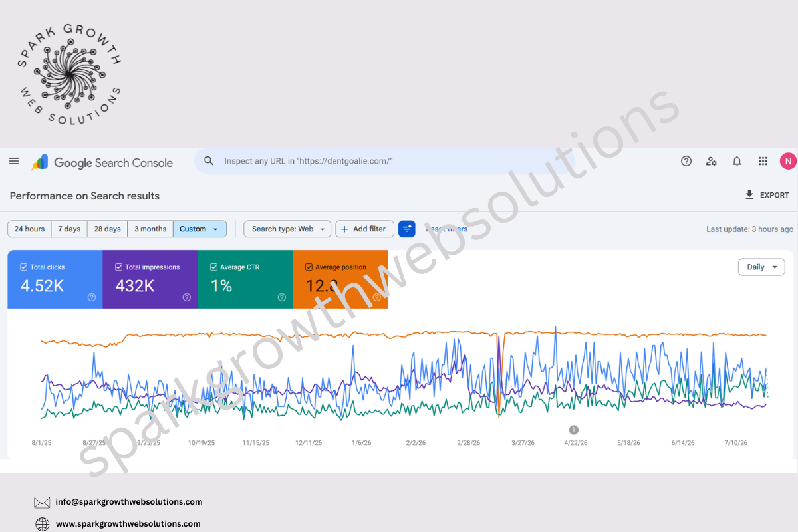The width and height of the screenshot is (798, 532).
Task: Click the globe website icon
Action: click(42, 524)
